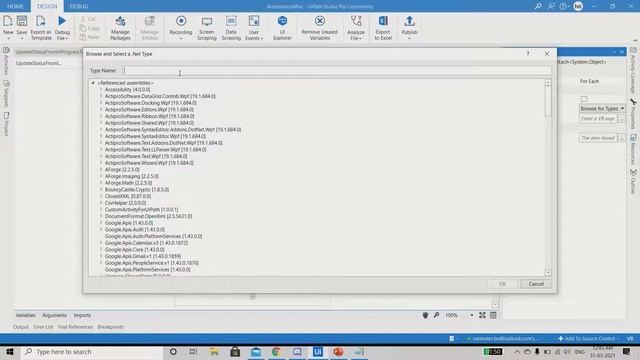Open the dialog help question mark
This screenshot has width=640, height=360.
(528, 53)
